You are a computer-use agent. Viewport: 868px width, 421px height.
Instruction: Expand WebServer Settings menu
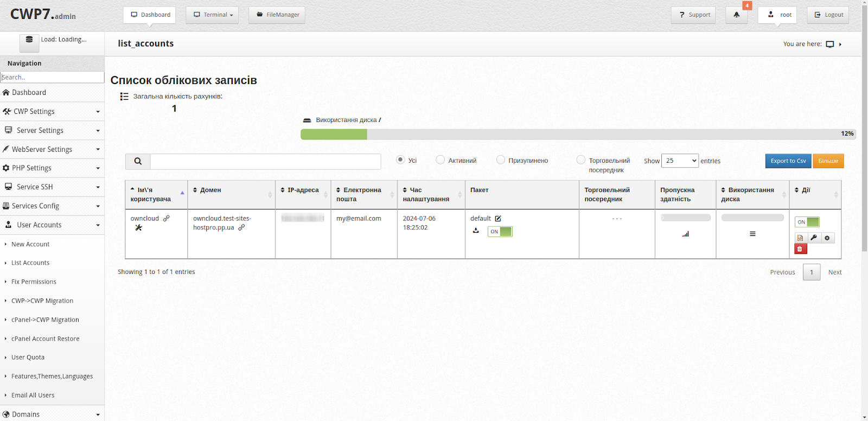(52, 149)
